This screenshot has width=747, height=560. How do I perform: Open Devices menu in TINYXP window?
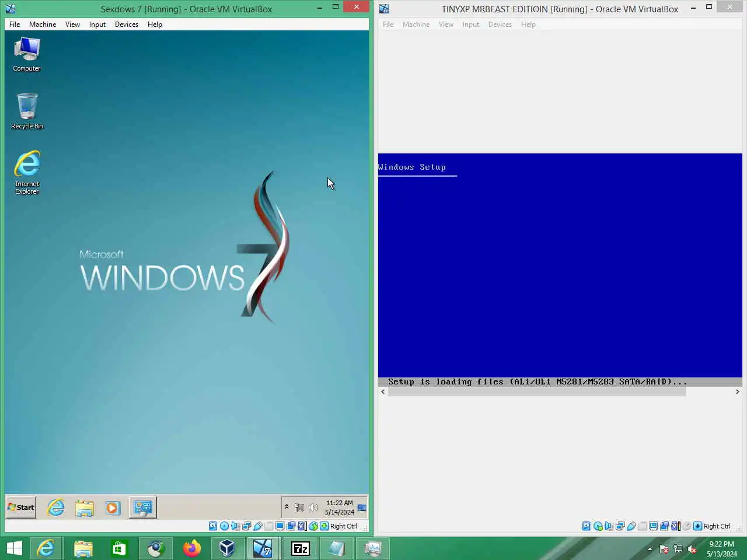(500, 24)
